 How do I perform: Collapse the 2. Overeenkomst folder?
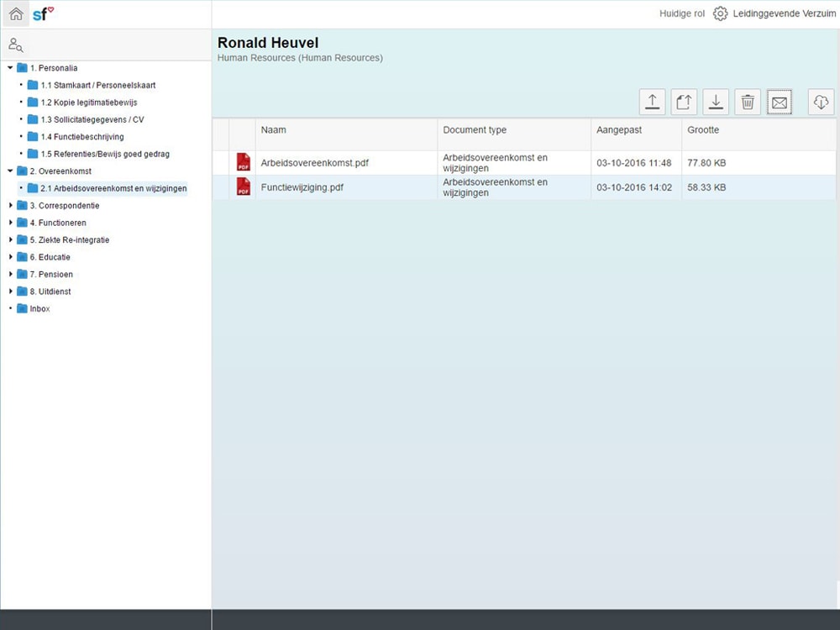pos(10,171)
